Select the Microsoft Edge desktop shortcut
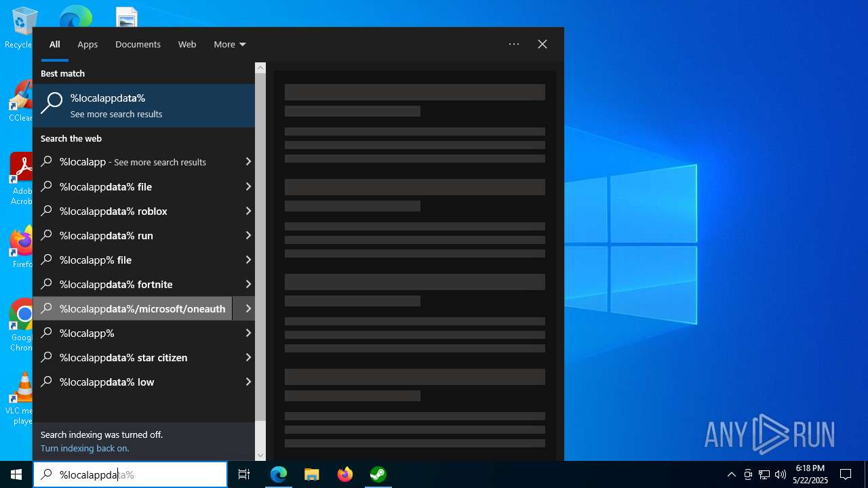This screenshot has width=868, height=488. click(76, 16)
